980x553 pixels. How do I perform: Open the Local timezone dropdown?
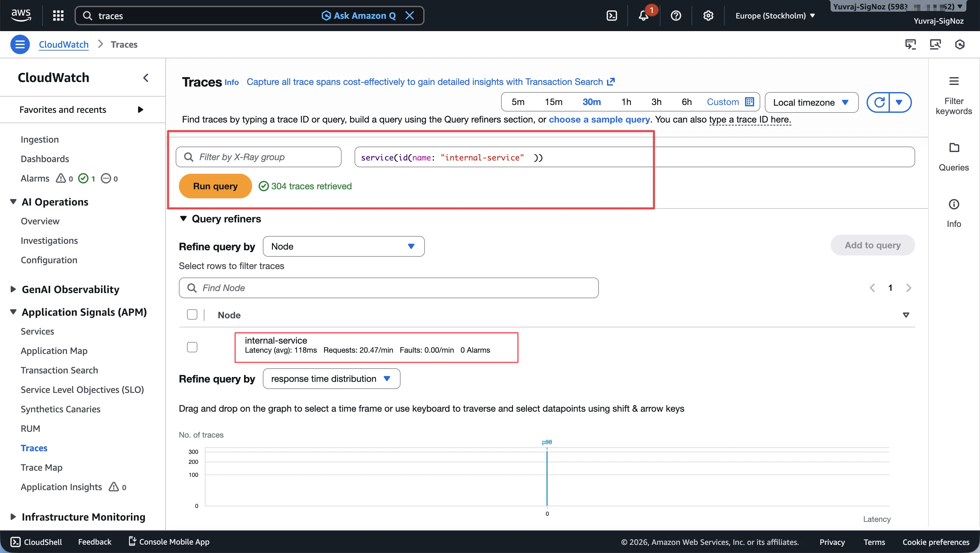coord(811,102)
